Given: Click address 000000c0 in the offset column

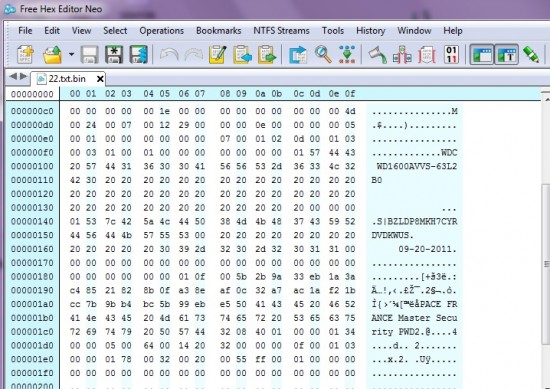Looking at the screenshot, I should pos(32,112).
